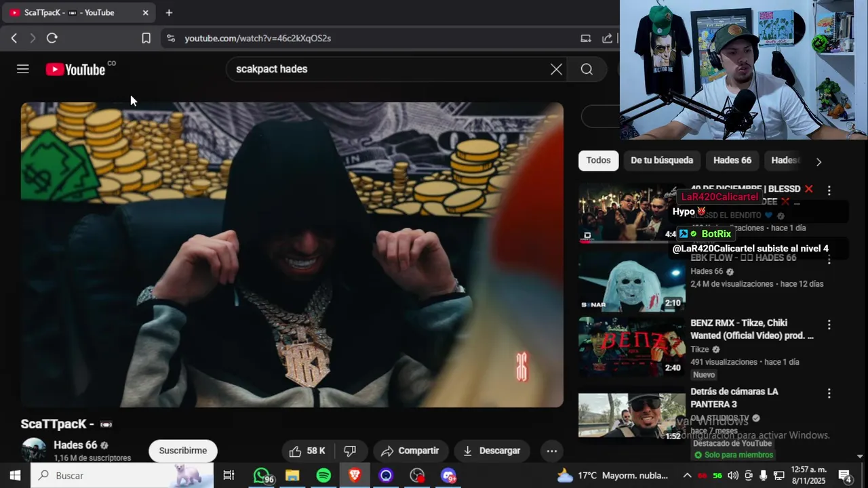Open the notification center icon
The height and width of the screenshot is (488, 868).
[x=845, y=476]
